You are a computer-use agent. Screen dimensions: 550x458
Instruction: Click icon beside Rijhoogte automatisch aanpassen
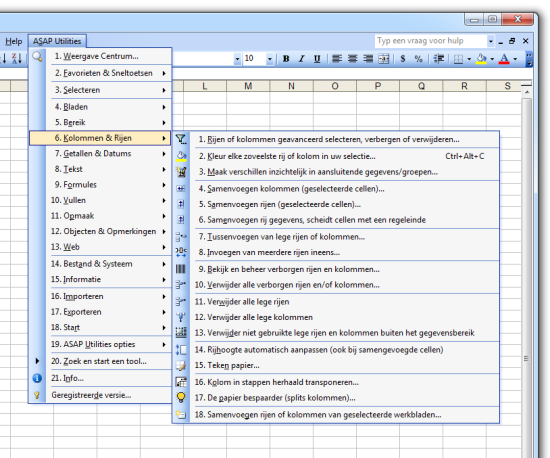[x=181, y=350]
